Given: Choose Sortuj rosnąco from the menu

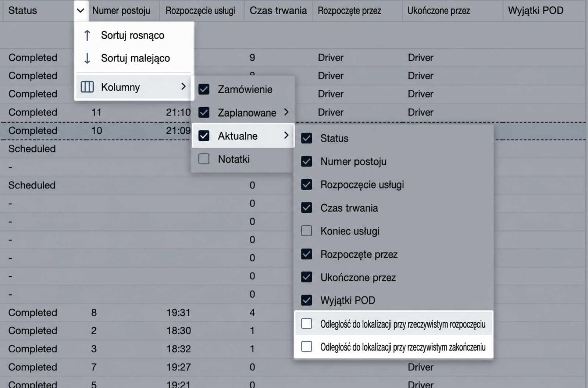Looking at the screenshot, I should [x=134, y=35].
